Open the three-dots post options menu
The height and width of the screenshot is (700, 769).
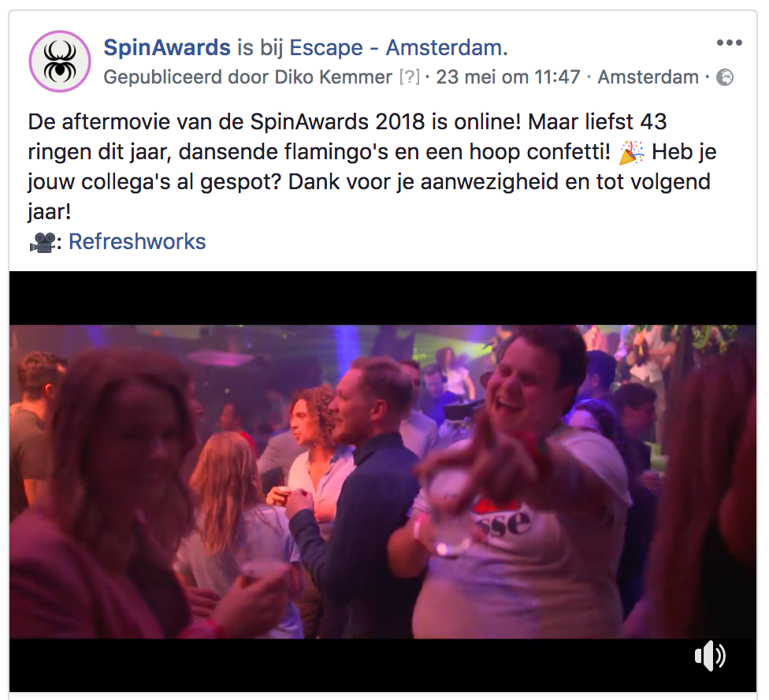[x=729, y=43]
